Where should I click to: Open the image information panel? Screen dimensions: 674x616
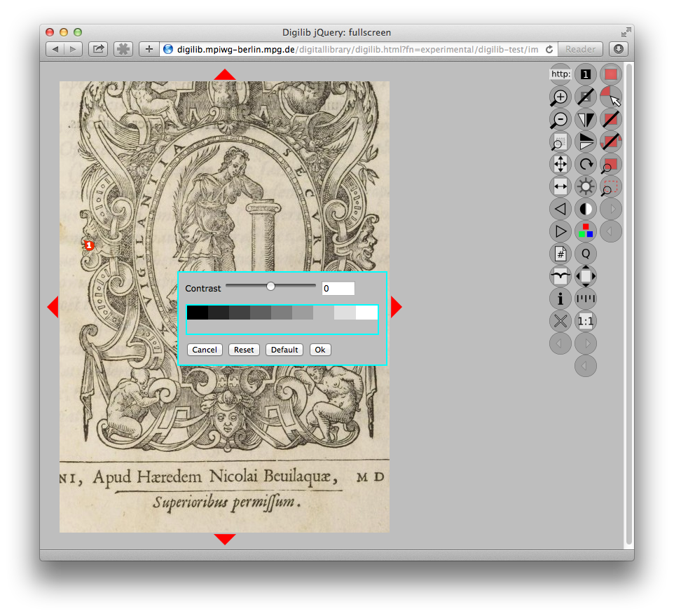[x=559, y=299]
